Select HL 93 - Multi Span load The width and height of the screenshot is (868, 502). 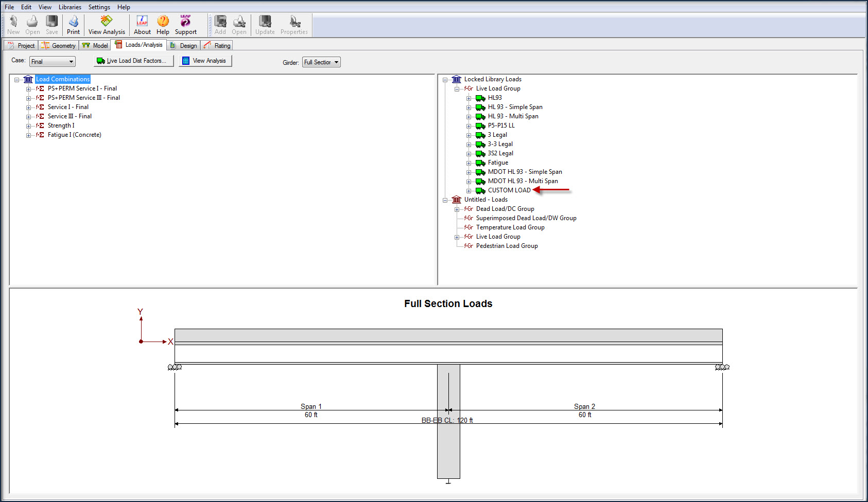pos(513,116)
